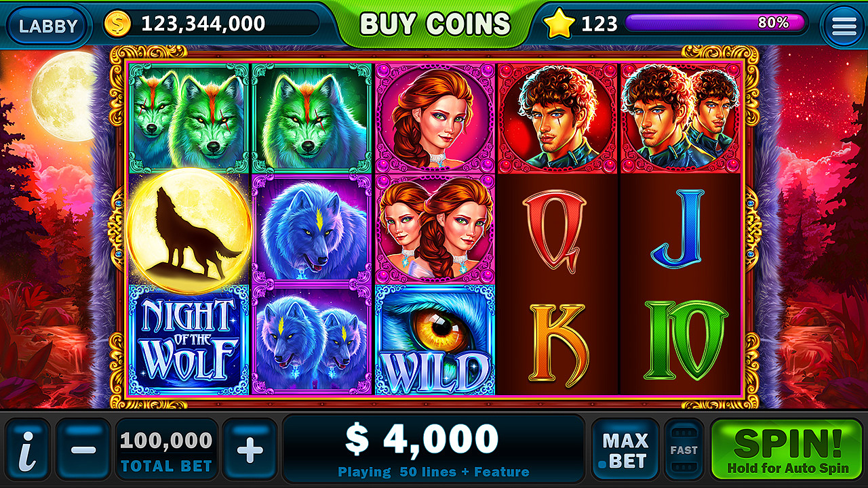Screen dimensions: 868x488
Task: Click the gold coin icon
Action: point(119,24)
